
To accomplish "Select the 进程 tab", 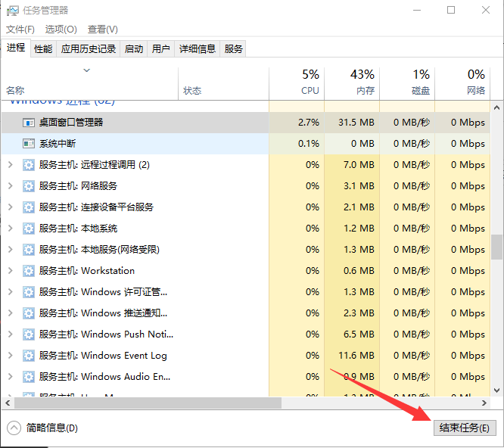I will 16,48.
